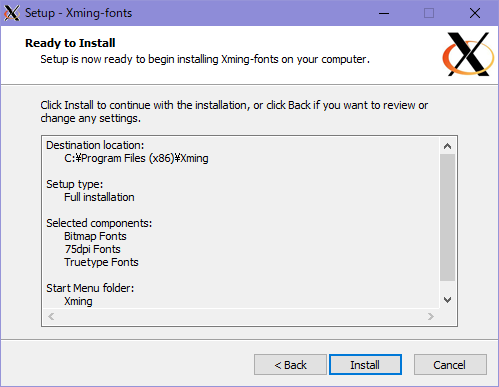
Task: Click the summary scroll down arrow
Action: [447, 300]
